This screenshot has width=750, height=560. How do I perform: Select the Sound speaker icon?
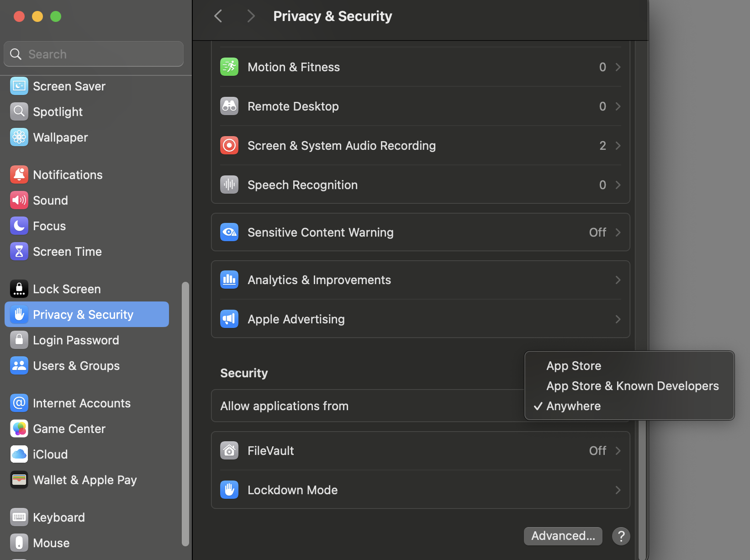click(19, 200)
